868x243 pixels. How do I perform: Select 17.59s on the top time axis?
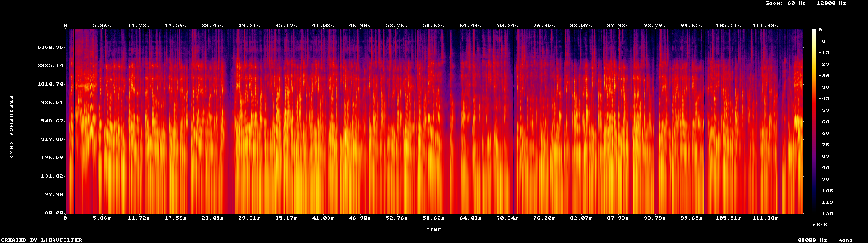point(176,25)
